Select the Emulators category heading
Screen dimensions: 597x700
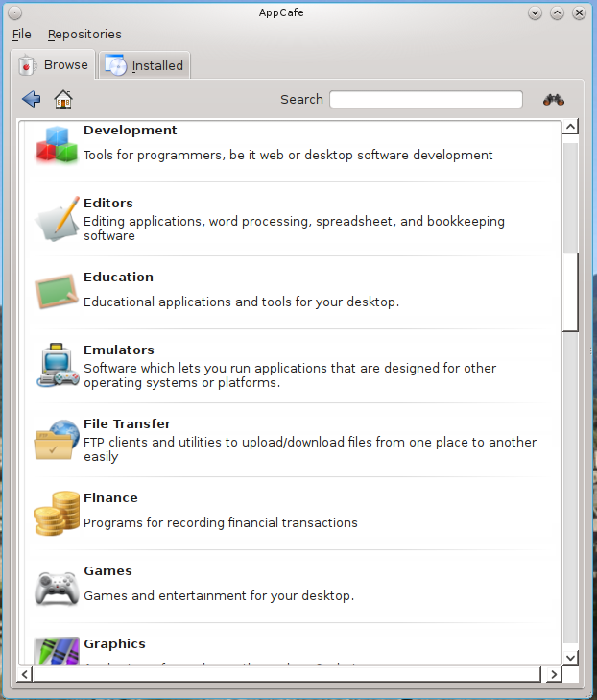119,350
